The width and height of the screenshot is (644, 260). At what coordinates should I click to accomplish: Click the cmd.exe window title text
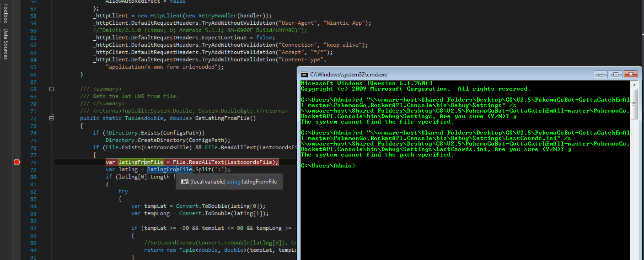pyautogui.click(x=349, y=75)
